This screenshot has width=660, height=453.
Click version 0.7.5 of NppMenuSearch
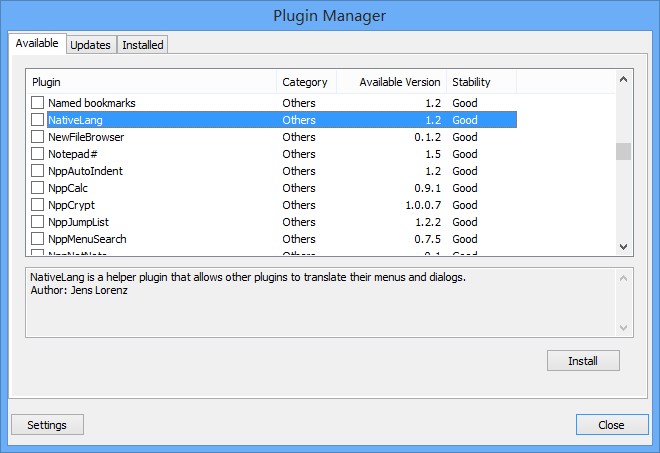click(x=428, y=239)
